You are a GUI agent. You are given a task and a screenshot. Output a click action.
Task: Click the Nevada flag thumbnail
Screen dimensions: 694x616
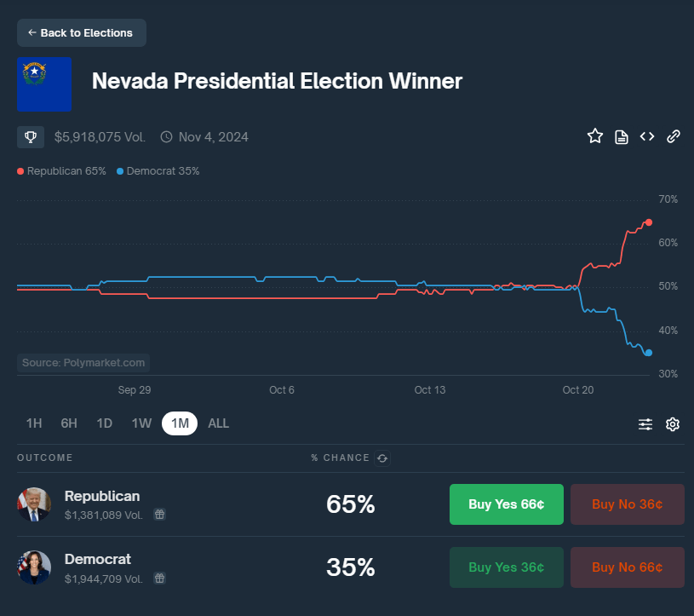point(44,84)
